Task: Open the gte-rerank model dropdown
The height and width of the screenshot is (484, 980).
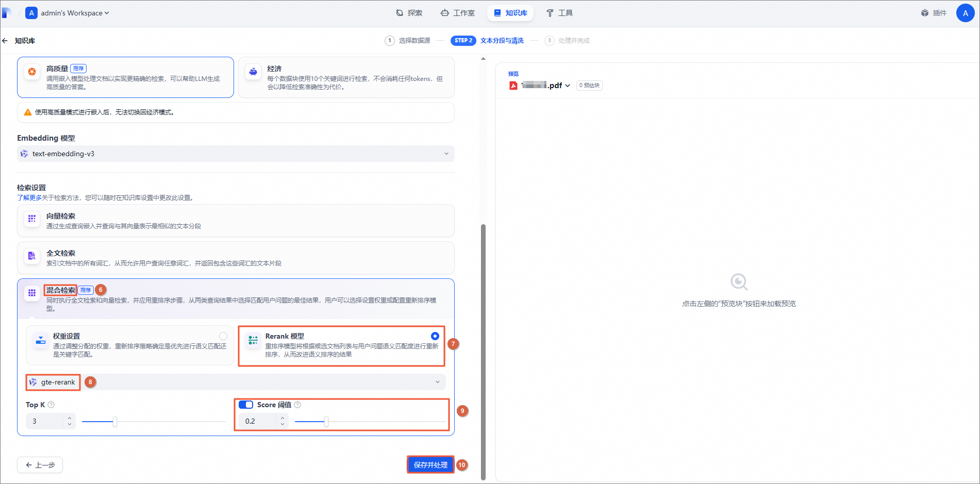Action: (236, 382)
